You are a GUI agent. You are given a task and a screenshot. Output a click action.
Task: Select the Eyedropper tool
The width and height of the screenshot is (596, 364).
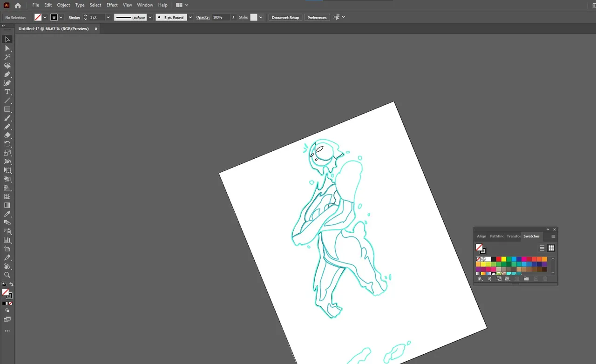click(7, 214)
